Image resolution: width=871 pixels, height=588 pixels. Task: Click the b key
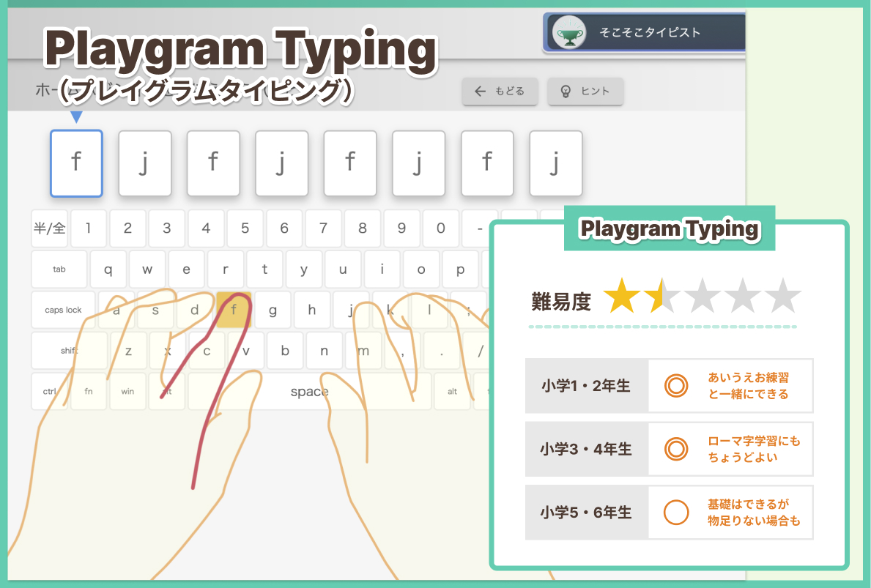286,350
